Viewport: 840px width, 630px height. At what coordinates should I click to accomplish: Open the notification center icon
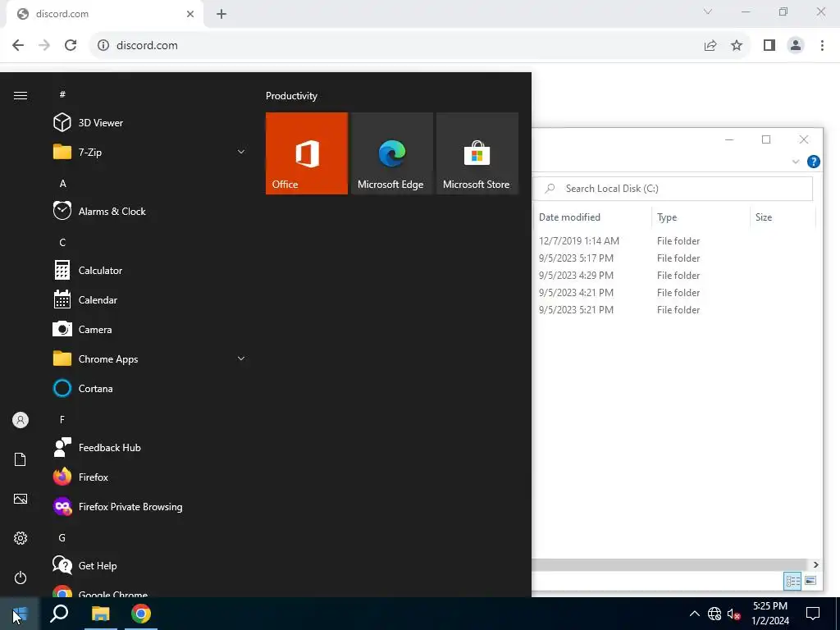(x=813, y=614)
